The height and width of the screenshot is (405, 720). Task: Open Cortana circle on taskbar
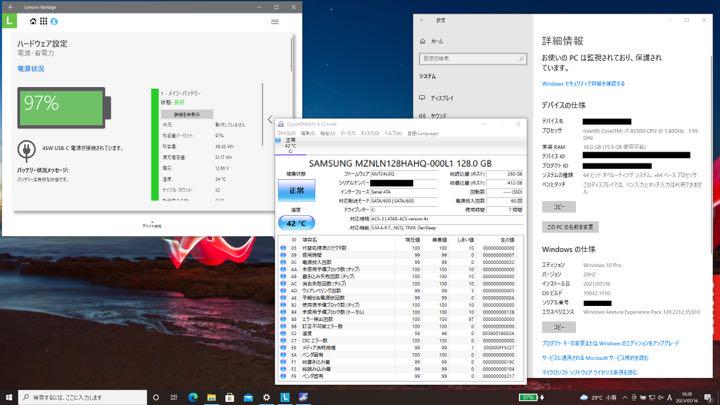point(156,397)
